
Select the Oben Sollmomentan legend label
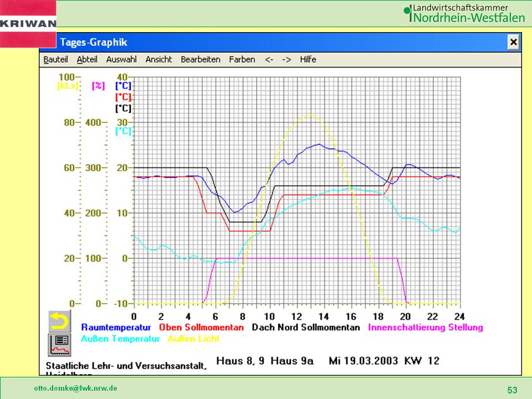coord(202,328)
